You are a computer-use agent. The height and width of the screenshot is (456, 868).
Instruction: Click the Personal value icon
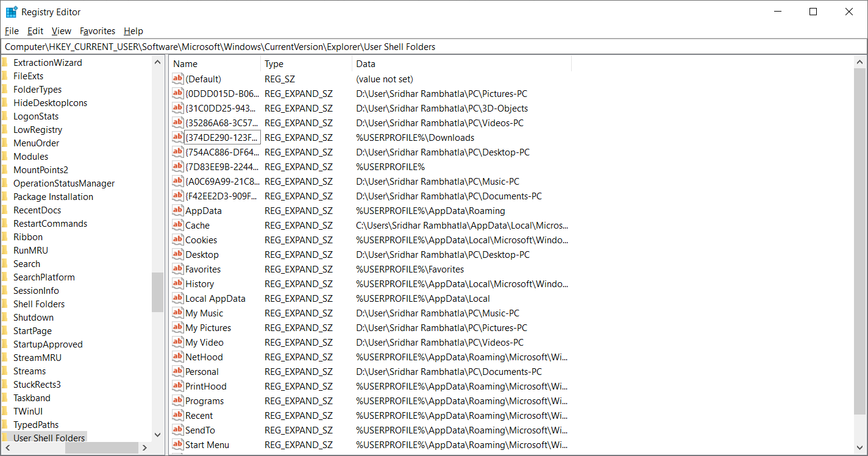(x=177, y=371)
